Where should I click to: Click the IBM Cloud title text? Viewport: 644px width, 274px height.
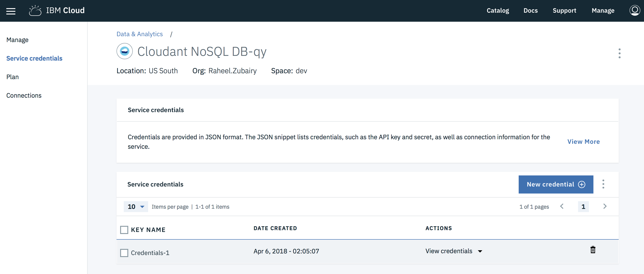point(65,10)
